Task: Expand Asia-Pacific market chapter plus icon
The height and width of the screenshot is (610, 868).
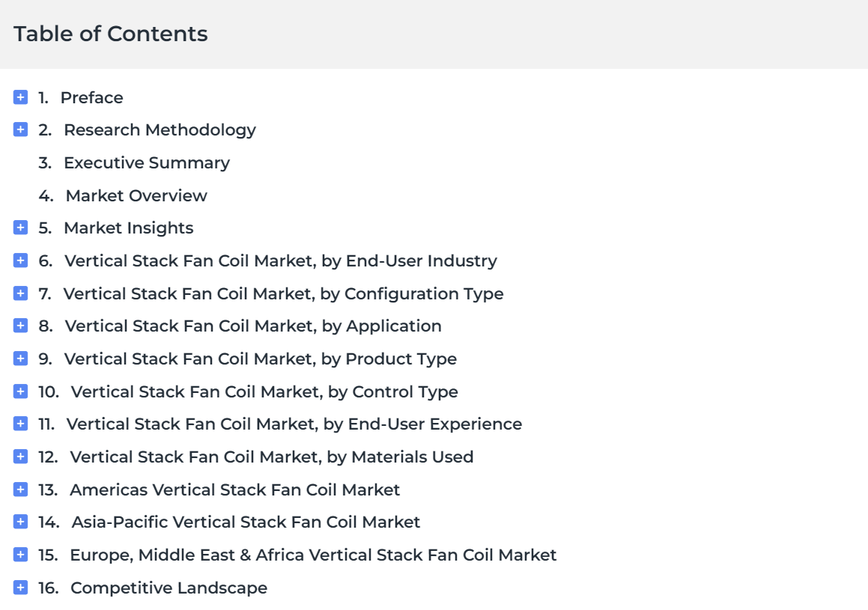Action: 20,522
